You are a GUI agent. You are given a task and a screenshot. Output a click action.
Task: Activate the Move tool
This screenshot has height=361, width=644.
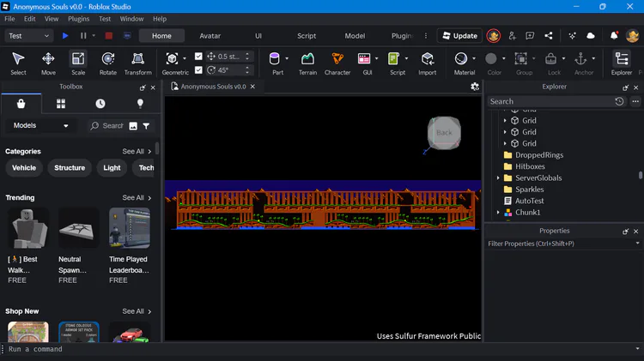(48, 63)
